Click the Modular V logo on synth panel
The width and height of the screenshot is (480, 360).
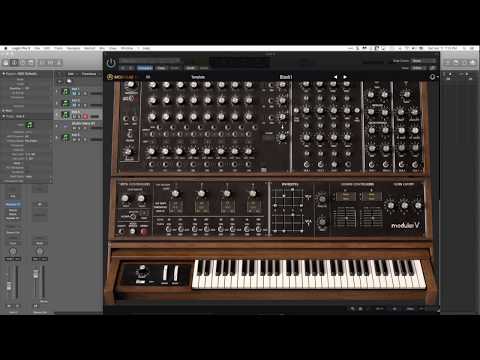(405, 226)
